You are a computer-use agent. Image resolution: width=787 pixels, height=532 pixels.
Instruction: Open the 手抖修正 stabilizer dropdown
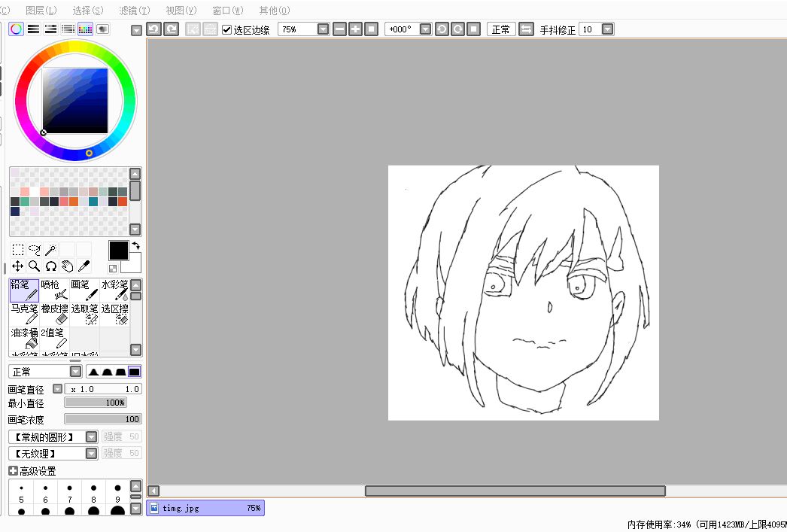click(x=607, y=29)
